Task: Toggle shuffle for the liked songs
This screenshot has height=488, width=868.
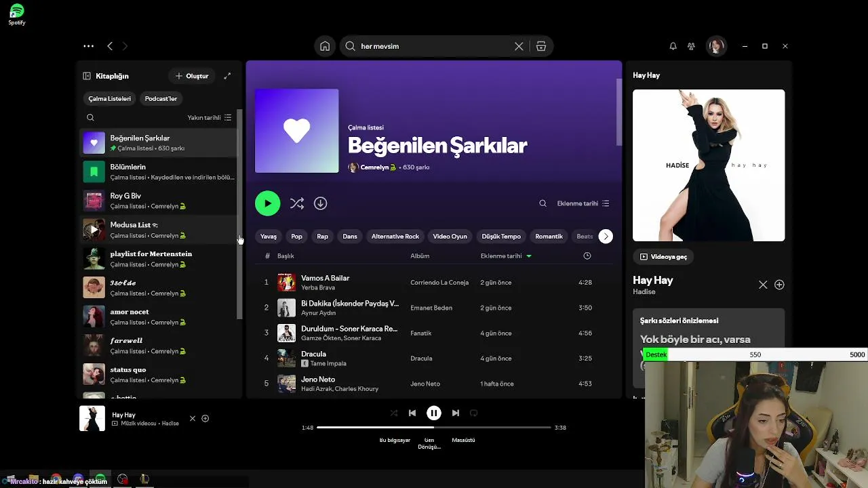Action: (296, 203)
